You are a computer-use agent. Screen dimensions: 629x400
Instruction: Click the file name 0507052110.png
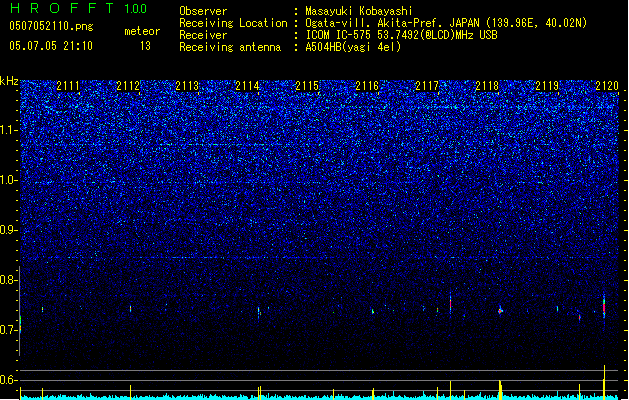(x=51, y=26)
